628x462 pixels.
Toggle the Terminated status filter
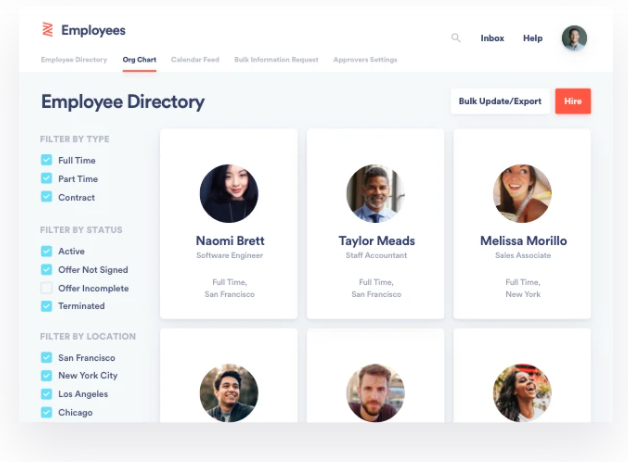click(46, 306)
